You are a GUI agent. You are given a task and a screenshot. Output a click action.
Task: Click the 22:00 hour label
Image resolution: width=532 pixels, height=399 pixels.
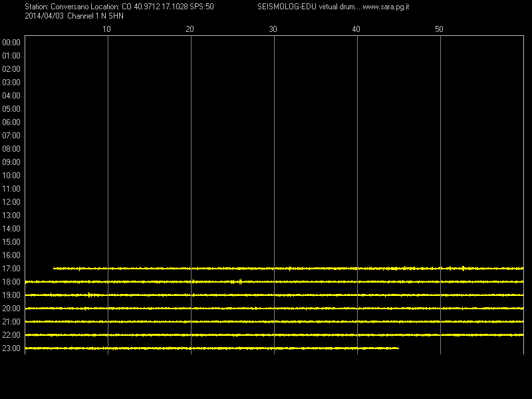pos(11,335)
